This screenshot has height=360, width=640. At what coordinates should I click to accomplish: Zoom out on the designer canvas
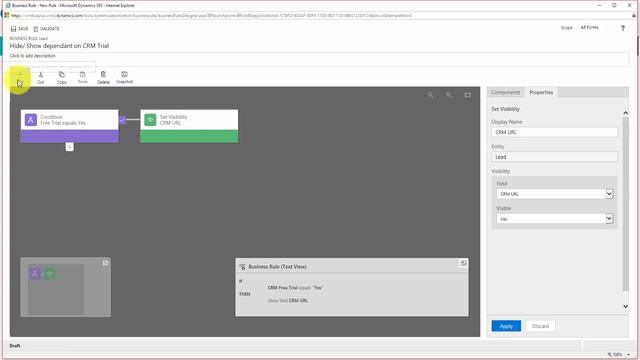[x=430, y=95]
